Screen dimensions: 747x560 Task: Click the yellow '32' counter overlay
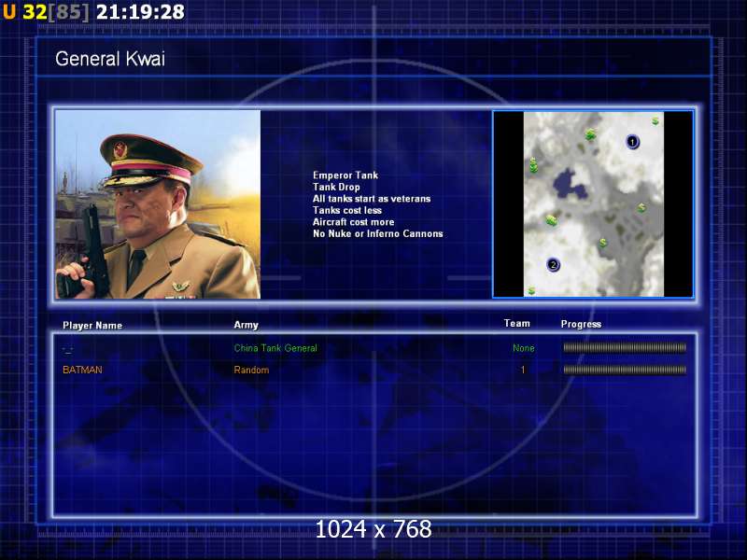pos(35,12)
